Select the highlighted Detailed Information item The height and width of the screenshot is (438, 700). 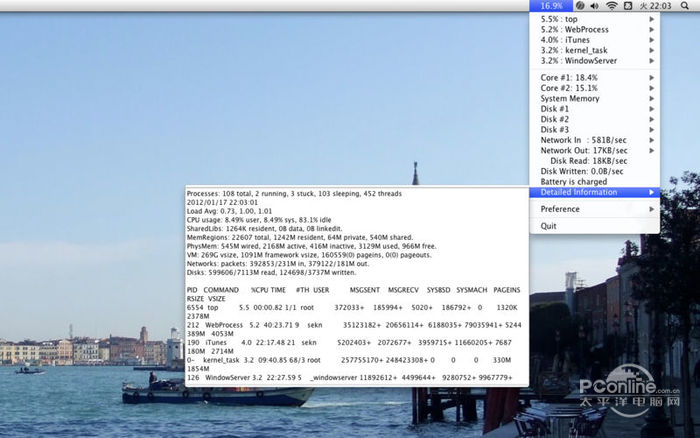(x=579, y=192)
